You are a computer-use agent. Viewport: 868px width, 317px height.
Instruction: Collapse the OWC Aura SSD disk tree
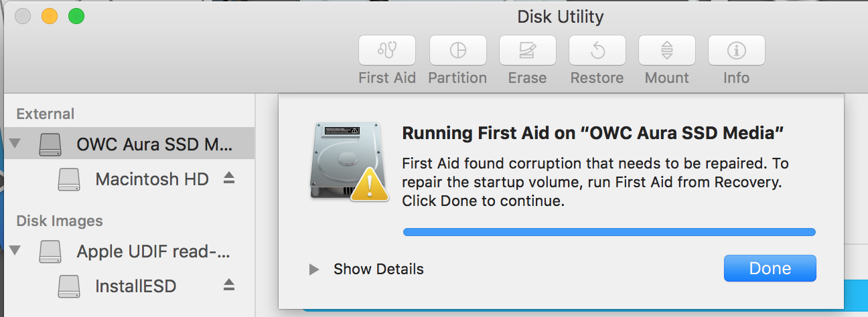point(15,144)
